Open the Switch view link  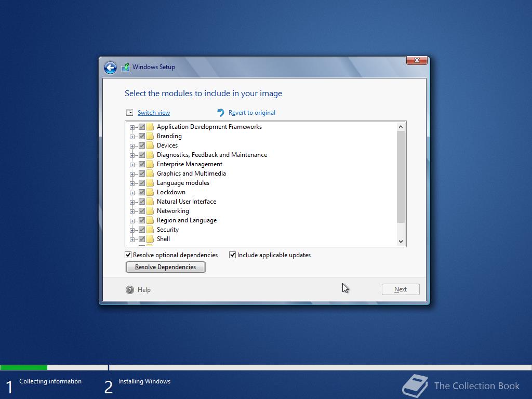[x=153, y=112]
